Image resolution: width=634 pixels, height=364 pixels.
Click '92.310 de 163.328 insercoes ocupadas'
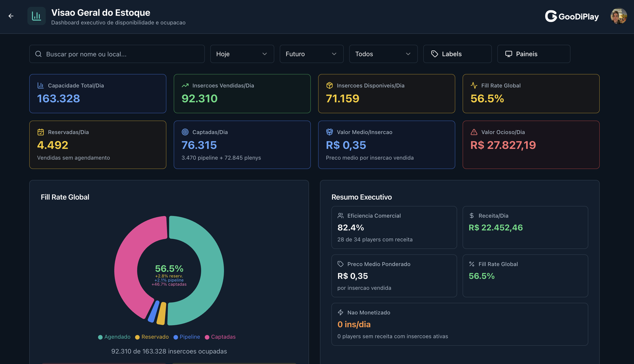(x=169, y=351)
